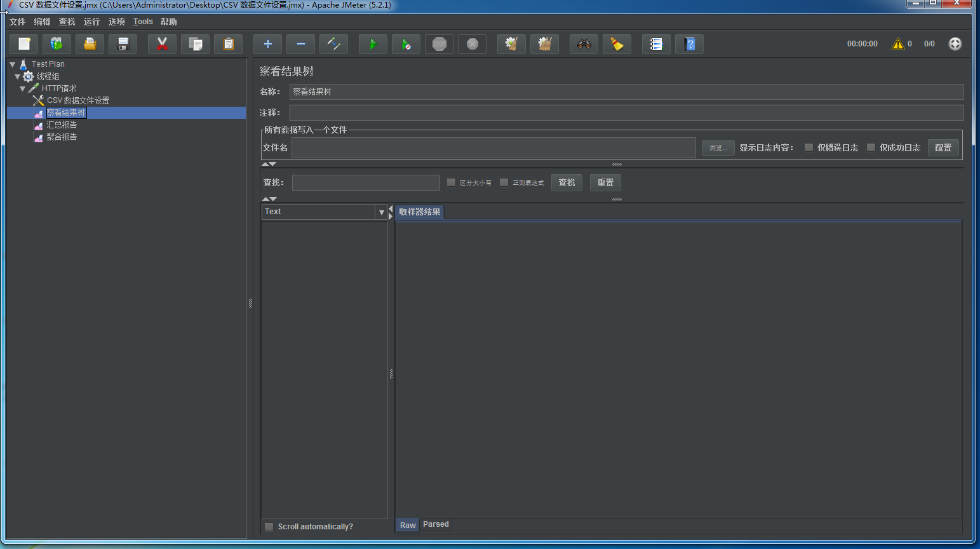Click the Cut scissors toolbar icon
The width and height of the screenshot is (980, 549).
click(x=162, y=44)
